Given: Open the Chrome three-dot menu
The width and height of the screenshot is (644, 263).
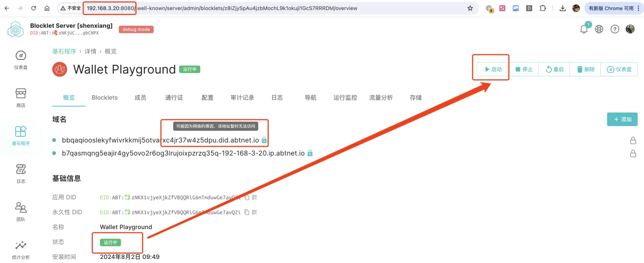Looking at the screenshot, I should click(x=638, y=8).
